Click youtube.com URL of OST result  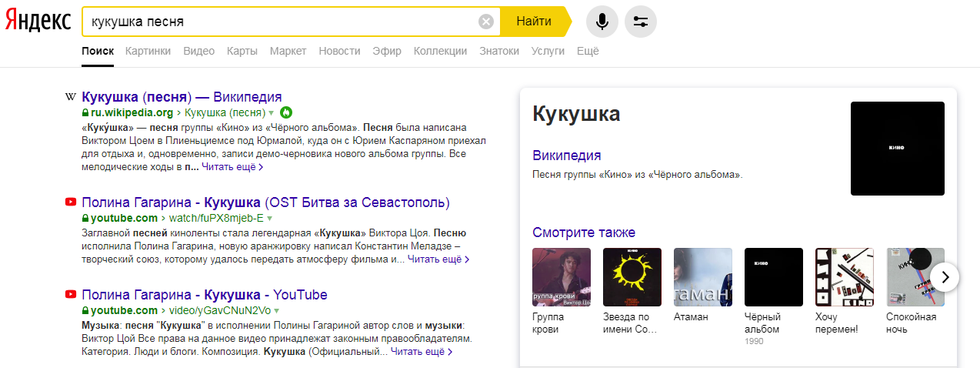[124, 218]
